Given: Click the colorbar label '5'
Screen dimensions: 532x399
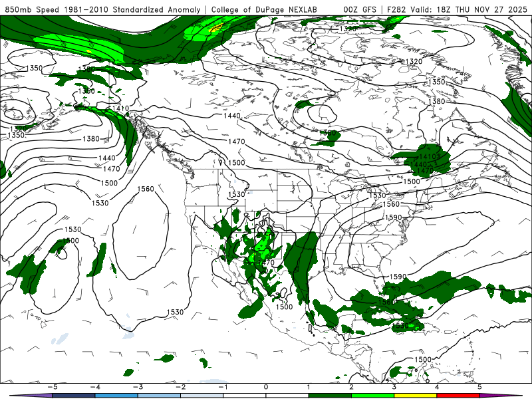Looking at the screenshot, I should click(x=479, y=387).
